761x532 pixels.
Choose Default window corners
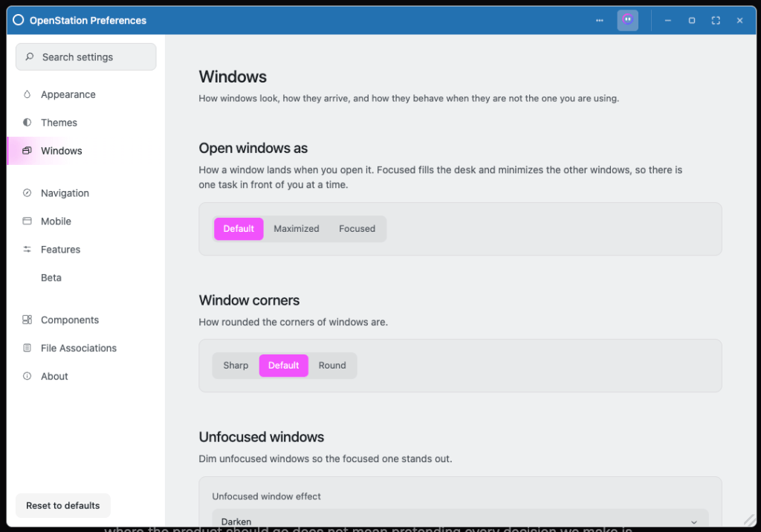point(284,366)
